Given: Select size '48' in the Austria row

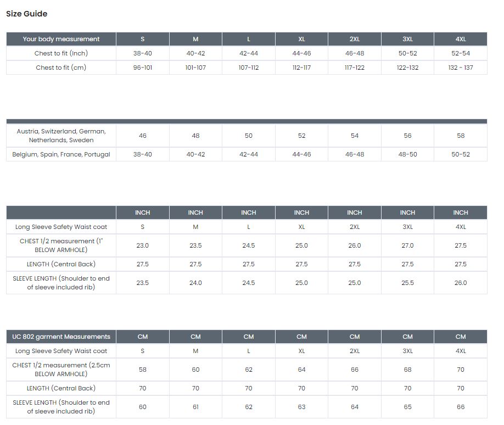Looking at the screenshot, I should [195, 136].
